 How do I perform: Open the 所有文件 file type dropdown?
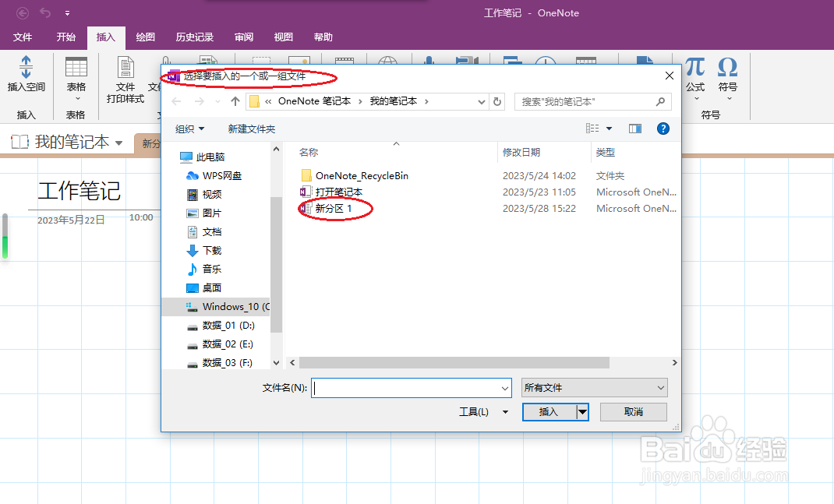click(594, 387)
